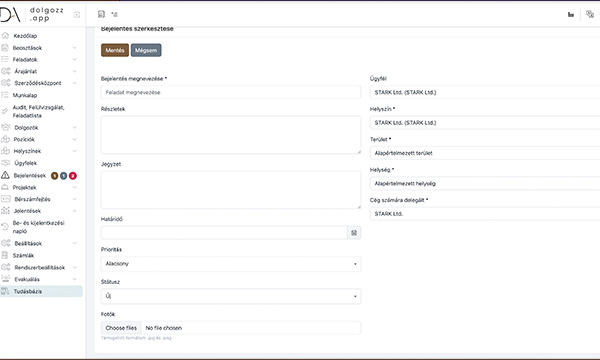Click the Helyszínek sidebar icon
The height and width of the screenshot is (360, 600).
click(5, 151)
